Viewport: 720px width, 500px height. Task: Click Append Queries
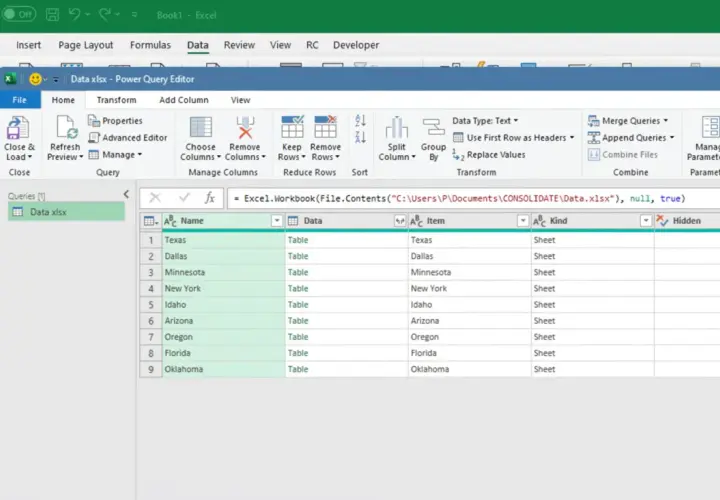point(630,138)
